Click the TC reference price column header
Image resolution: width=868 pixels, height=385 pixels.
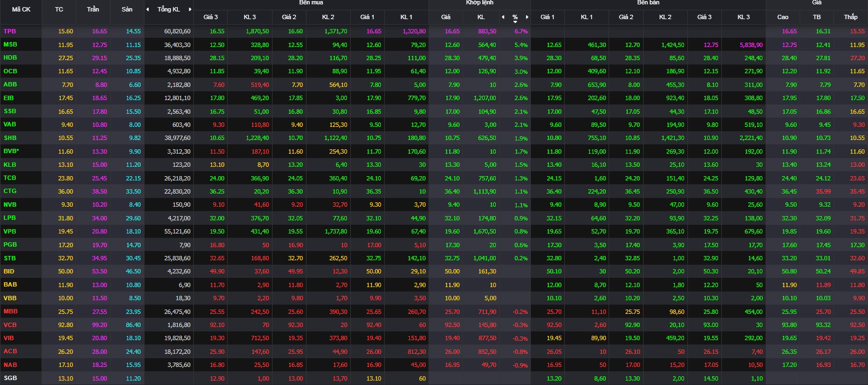[x=59, y=9]
